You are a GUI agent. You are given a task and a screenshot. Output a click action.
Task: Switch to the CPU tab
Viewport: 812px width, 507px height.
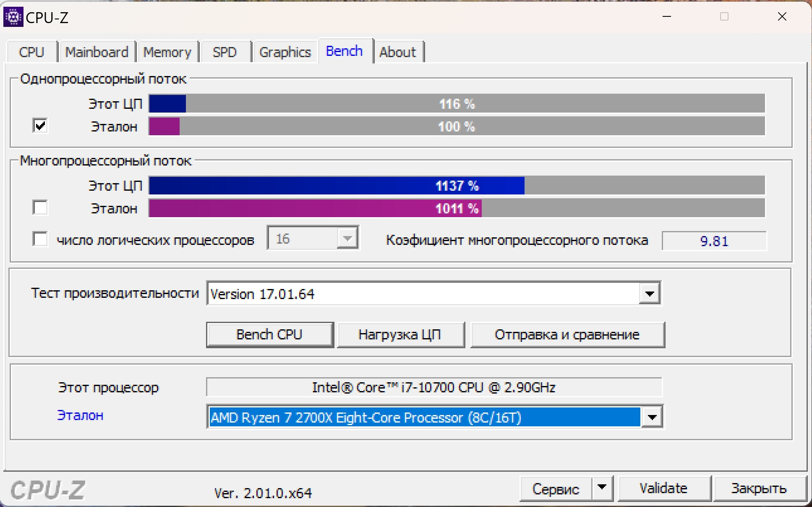(x=32, y=51)
